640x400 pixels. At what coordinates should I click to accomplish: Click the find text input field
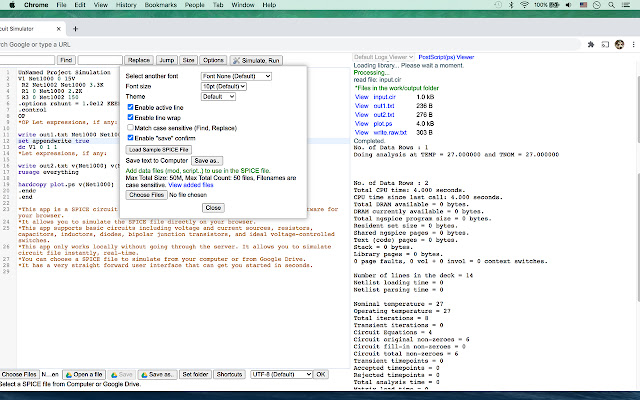[x=27, y=60]
